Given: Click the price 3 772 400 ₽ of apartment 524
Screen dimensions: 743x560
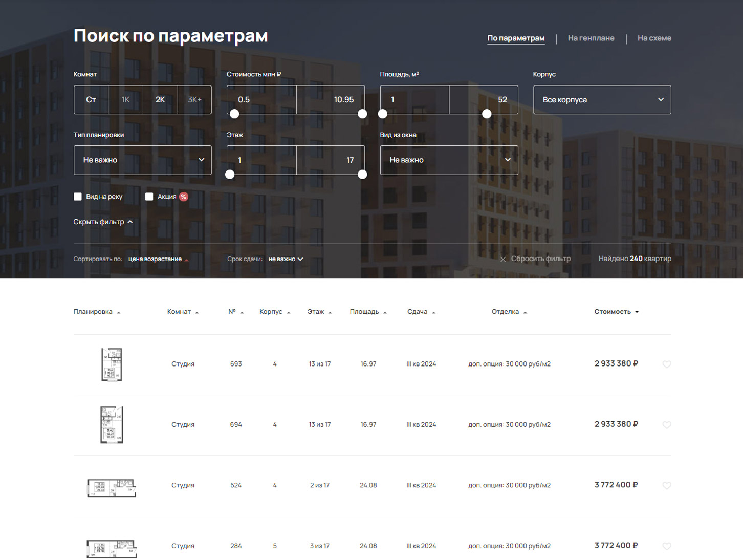Looking at the screenshot, I should pyautogui.click(x=616, y=485).
